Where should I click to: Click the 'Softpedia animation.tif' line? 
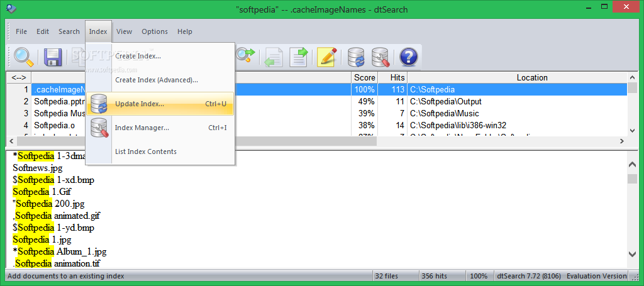[56, 263]
